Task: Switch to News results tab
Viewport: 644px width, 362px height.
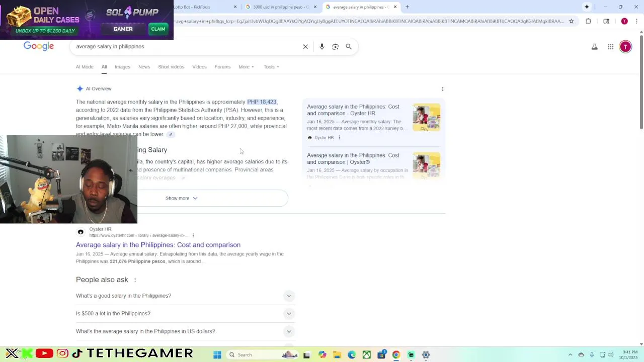Action: click(144, 67)
